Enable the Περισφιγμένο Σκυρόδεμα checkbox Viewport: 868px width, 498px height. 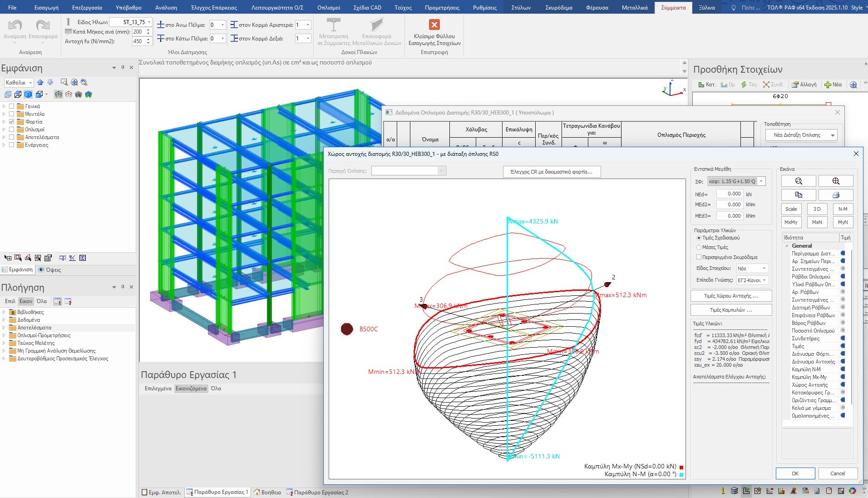(699, 257)
